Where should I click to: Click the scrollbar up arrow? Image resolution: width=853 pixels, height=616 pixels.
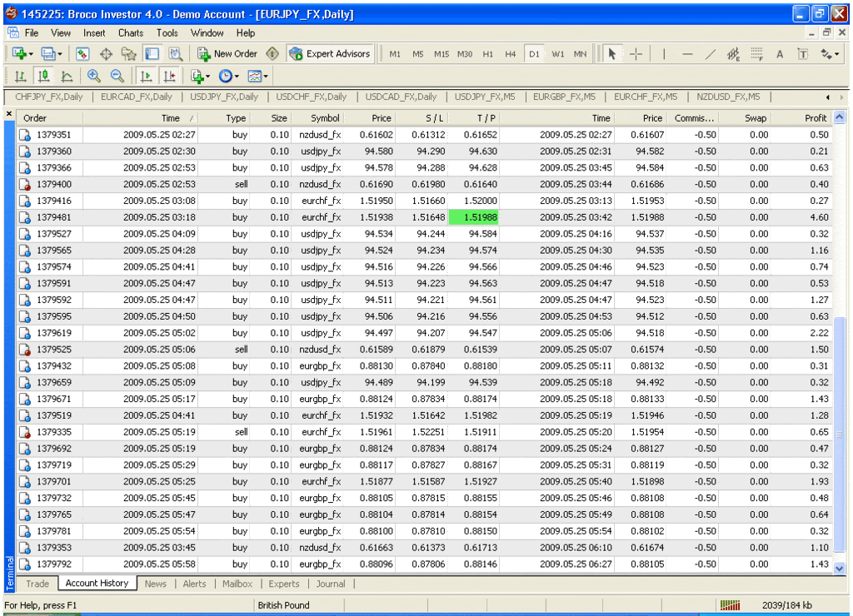click(840, 117)
